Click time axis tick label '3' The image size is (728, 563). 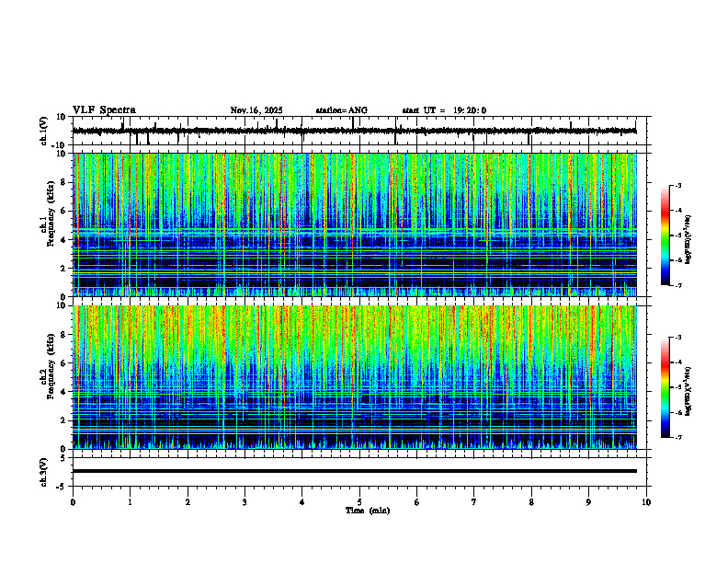pos(245,502)
